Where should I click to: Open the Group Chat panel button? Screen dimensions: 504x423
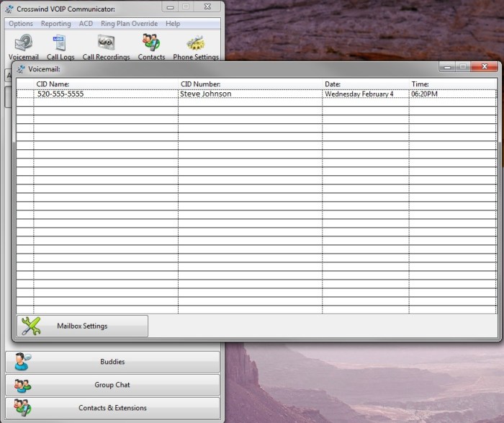(112, 385)
